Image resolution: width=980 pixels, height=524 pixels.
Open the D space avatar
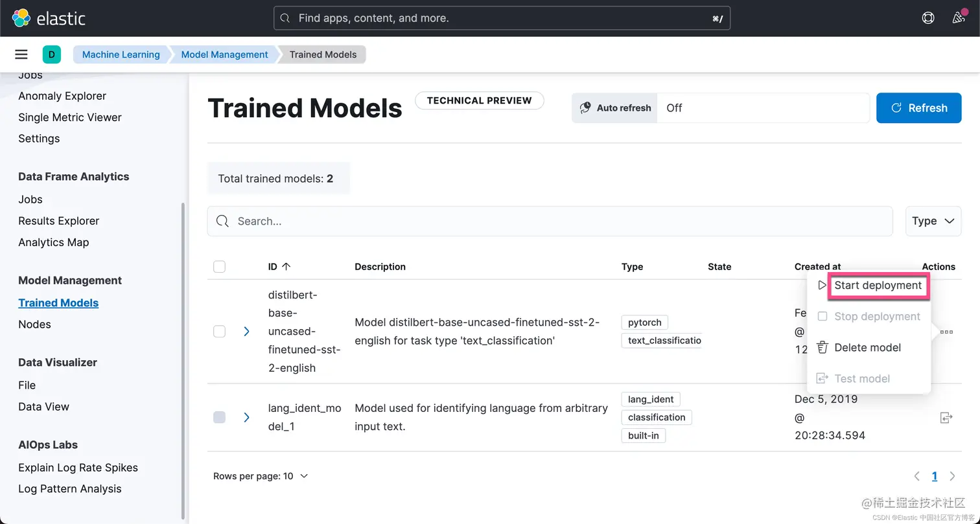[52, 54]
